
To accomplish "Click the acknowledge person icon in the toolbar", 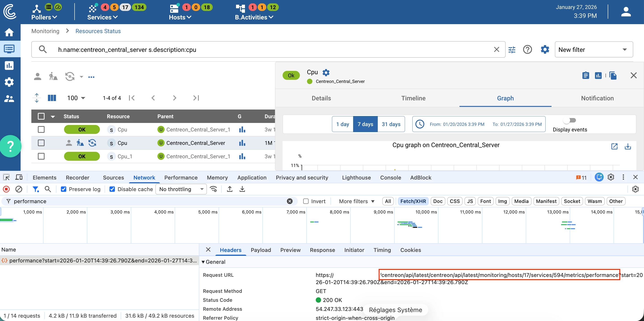I will (x=37, y=77).
